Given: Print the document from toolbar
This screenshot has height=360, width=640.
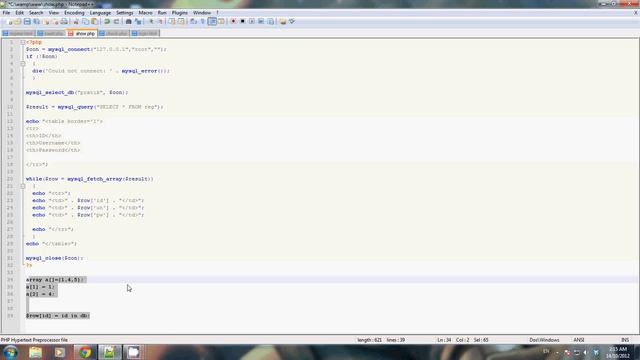Looking at the screenshot, I should click(64, 21).
